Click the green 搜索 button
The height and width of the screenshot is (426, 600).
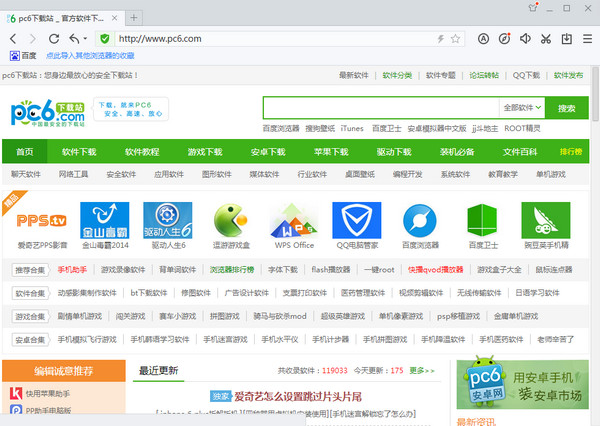click(x=567, y=108)
